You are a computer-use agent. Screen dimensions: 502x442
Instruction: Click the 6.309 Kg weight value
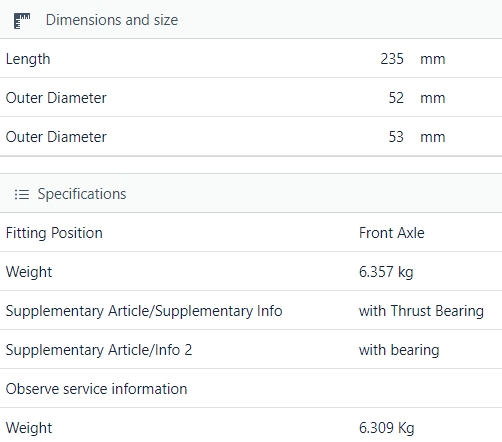coord(387,428)
